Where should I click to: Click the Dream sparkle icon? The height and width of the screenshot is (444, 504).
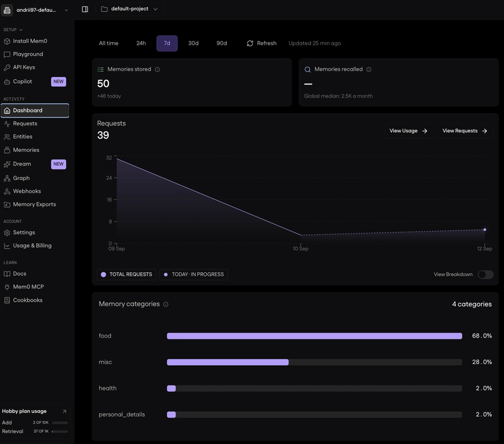click(x=7, y=164)
